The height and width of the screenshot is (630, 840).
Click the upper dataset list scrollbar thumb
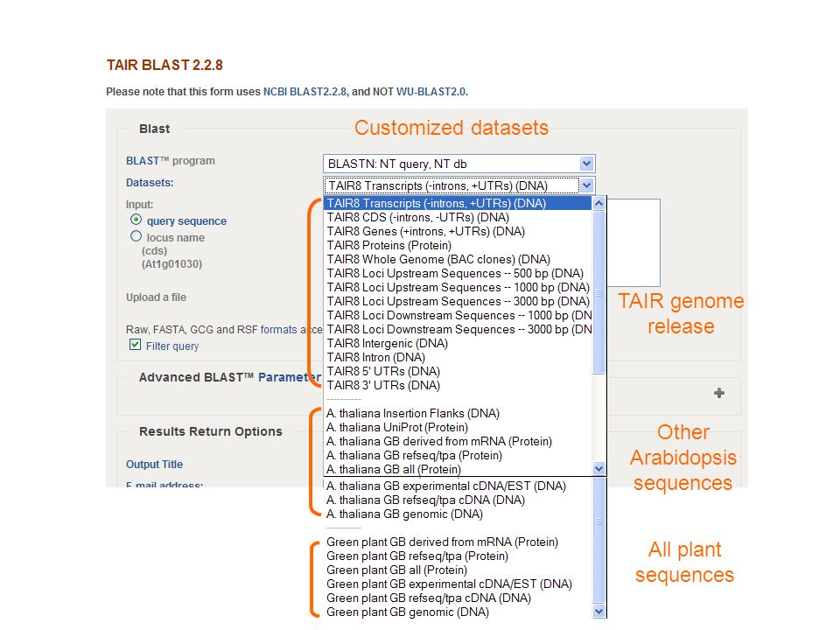point(598,292)
